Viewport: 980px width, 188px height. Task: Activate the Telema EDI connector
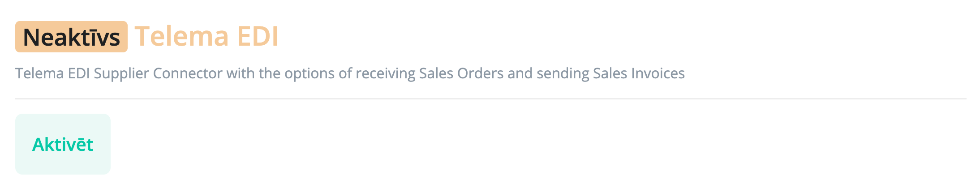[x=63, y=144]
